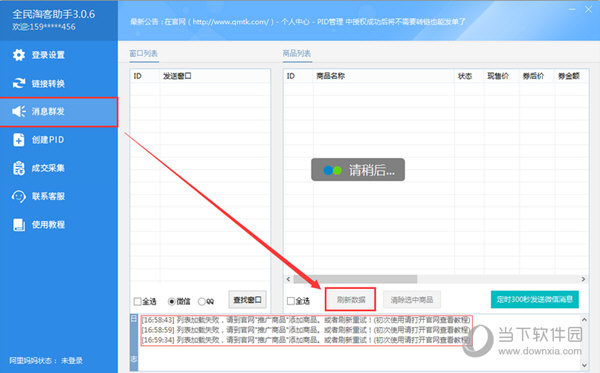600x373 pixels.
Task: Switch to the 窗口列表 tab
Action: click(x=143, y=54)
